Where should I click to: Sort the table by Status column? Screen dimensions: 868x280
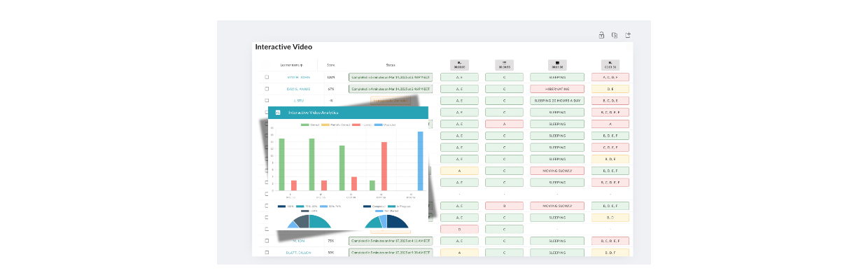coord(390,64)
